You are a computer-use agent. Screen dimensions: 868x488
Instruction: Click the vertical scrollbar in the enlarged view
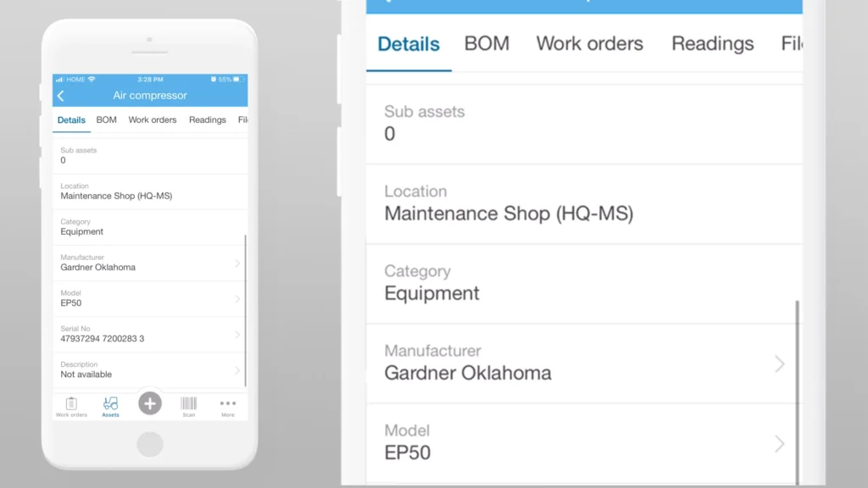pos(797,390)
